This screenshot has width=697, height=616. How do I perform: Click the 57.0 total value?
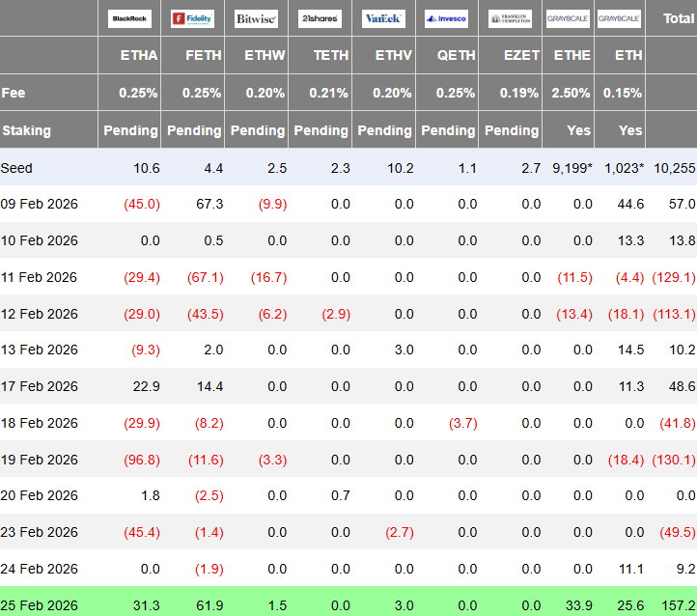pos(682,204)
